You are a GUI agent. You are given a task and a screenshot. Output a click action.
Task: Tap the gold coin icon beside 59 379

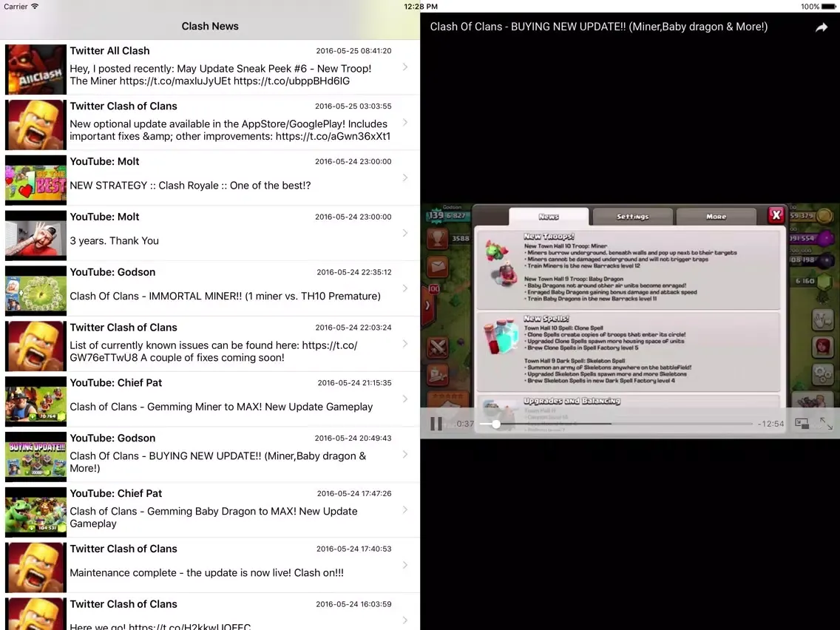tap(825, 216)
